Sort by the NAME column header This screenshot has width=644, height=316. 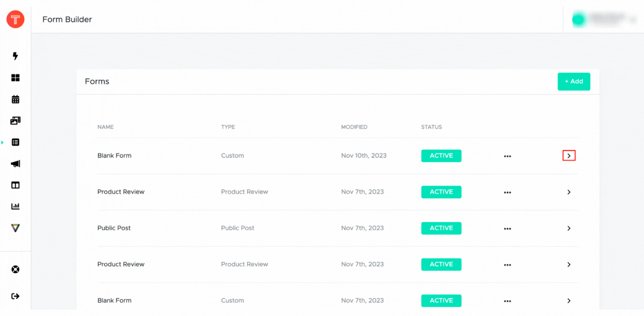click(105, 127)
